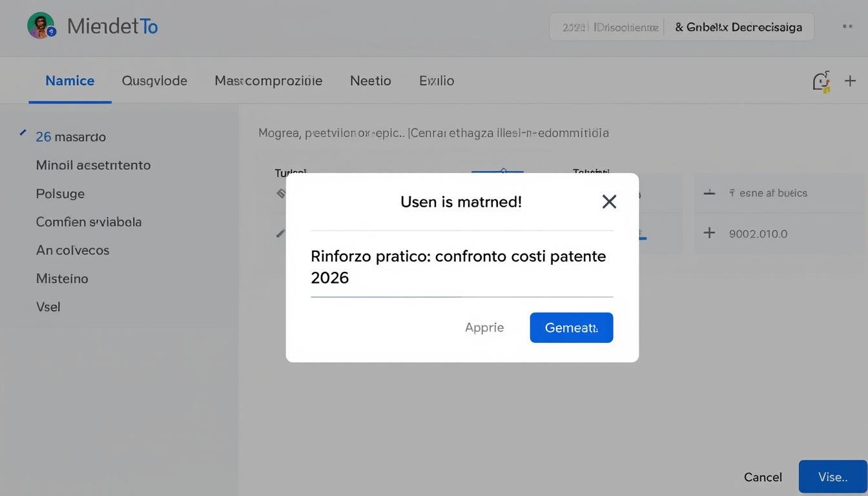Image resolution: width=868 pixels, height=496 pixels.
Task: Click the plus icon beside 9002.010.0
Action: tap(709, 233)
